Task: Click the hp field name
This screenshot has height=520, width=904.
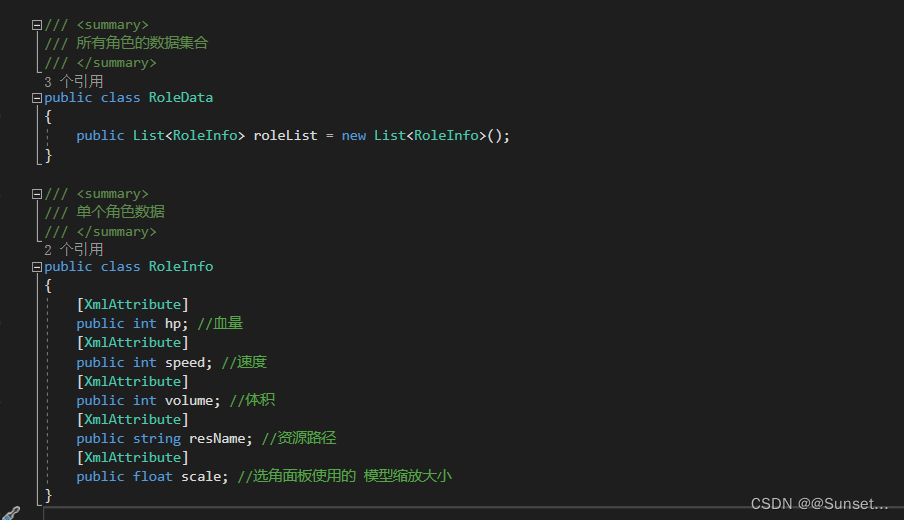Action: pos(173,324)
